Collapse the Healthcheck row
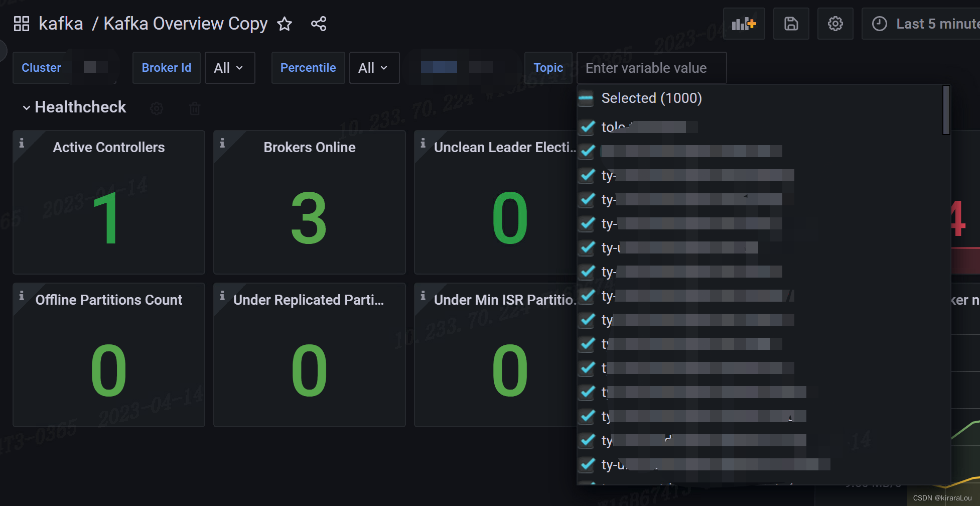This screenshot has height=506, width=980. (27, 107)
